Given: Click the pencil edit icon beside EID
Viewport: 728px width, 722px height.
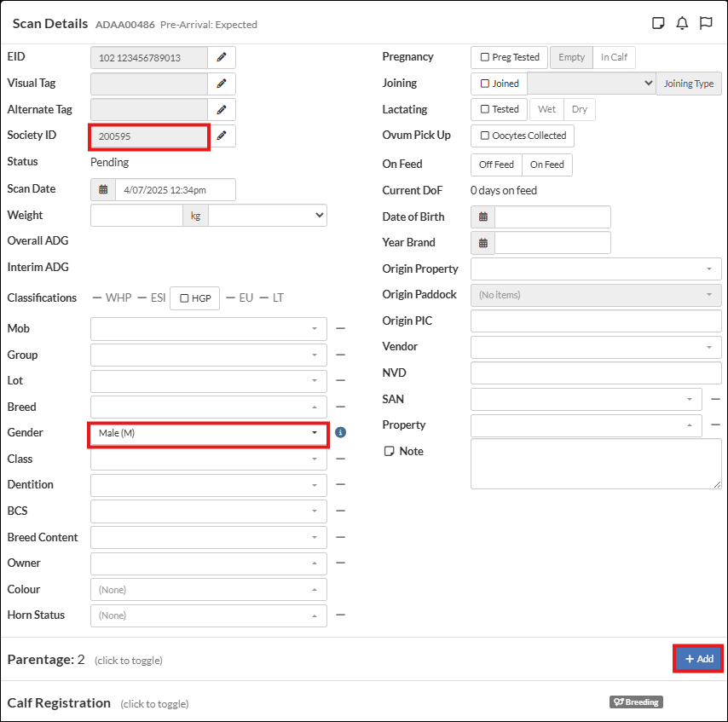Looking at the screenshot, I should click(x=222, y=57).
